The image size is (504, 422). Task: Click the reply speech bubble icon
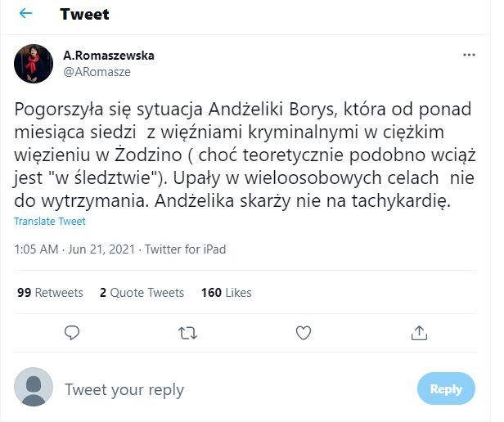[72, 332]
